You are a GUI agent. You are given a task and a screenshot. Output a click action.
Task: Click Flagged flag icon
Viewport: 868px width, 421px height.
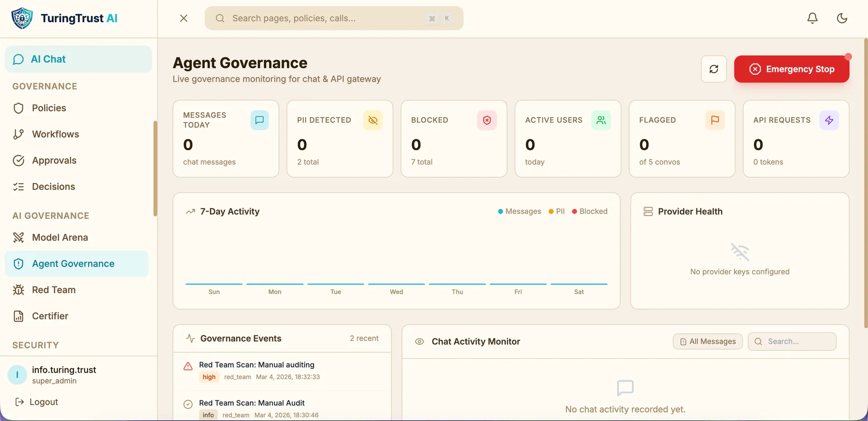(715, 120)
